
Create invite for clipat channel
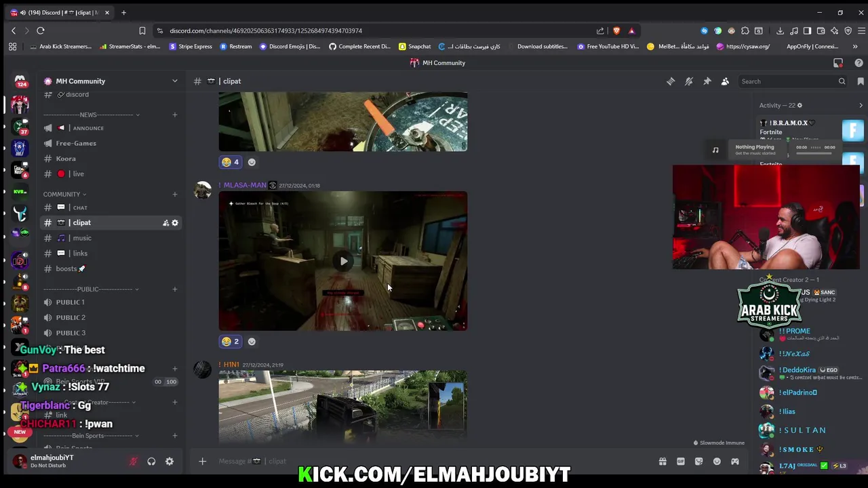(165, 223)
